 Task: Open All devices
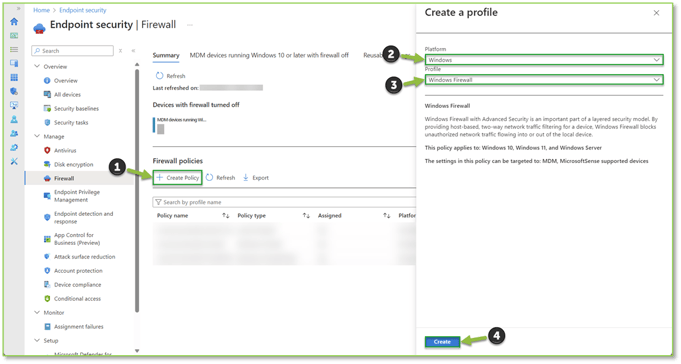pos(67,94)
